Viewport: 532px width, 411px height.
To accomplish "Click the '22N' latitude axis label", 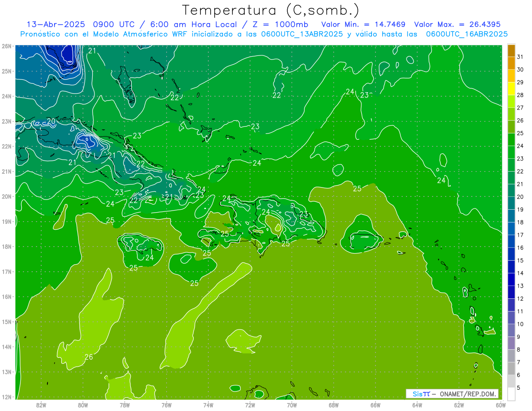I will click(7, 146).
